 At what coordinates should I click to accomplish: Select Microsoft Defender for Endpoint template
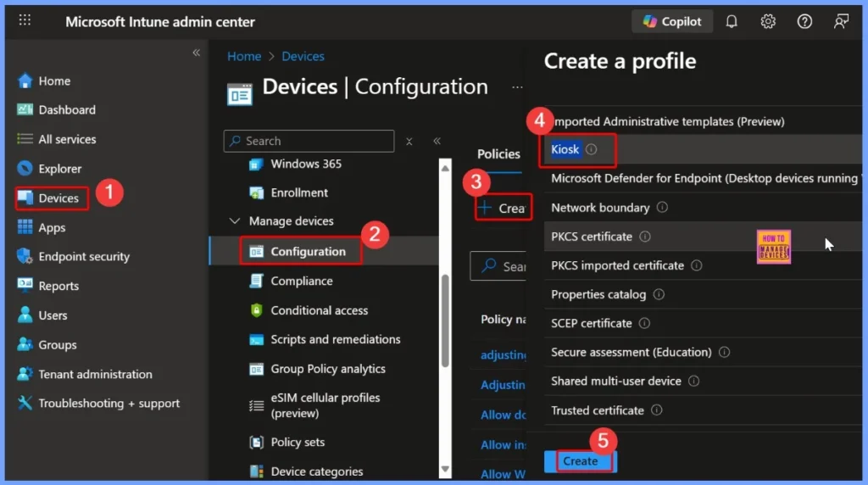(x=704, y=178)
